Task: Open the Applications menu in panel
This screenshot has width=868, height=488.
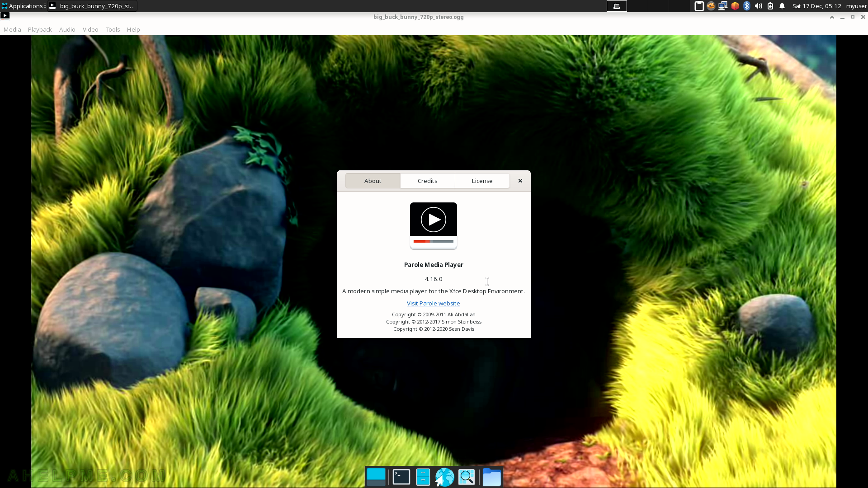Action: tap(23, 6)
